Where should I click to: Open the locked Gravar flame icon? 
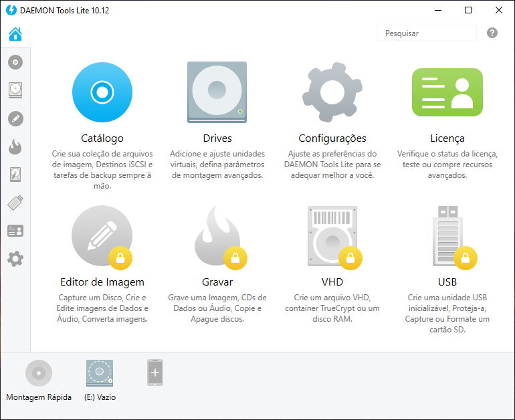(217, 236)
